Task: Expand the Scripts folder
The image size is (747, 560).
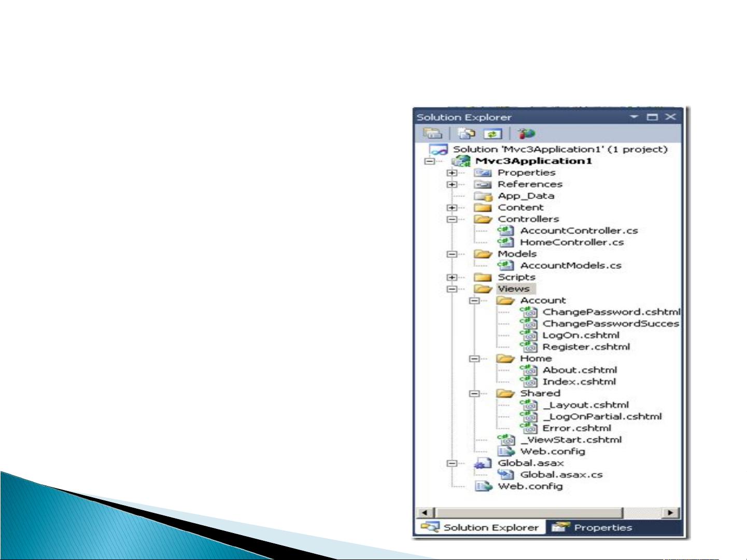Action: tap(452, 277)
